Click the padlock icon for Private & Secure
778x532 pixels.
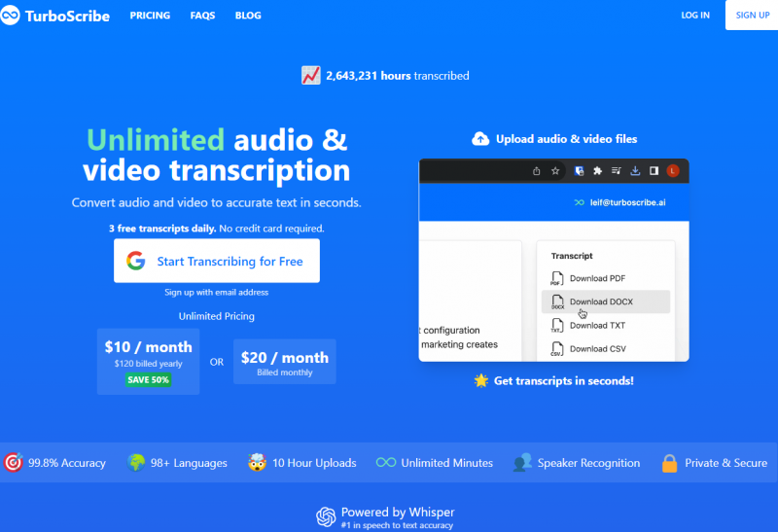coord(669,463)
